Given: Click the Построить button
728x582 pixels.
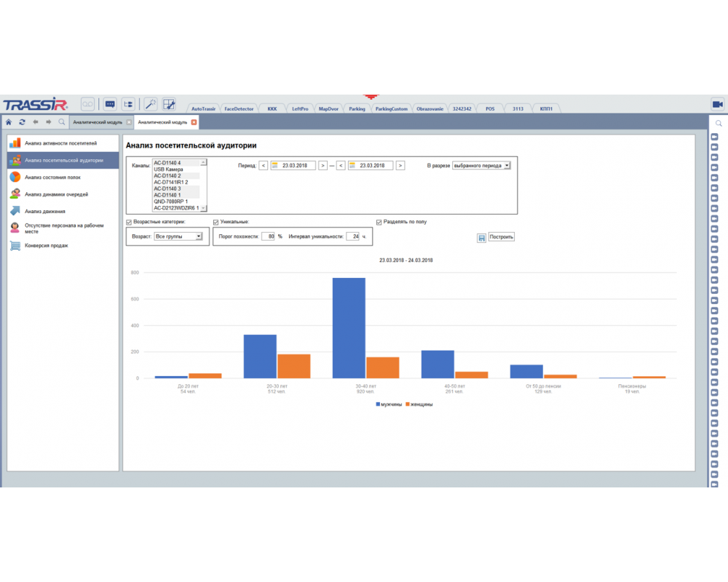Looking at the screenshot, I should pos(502,236).
